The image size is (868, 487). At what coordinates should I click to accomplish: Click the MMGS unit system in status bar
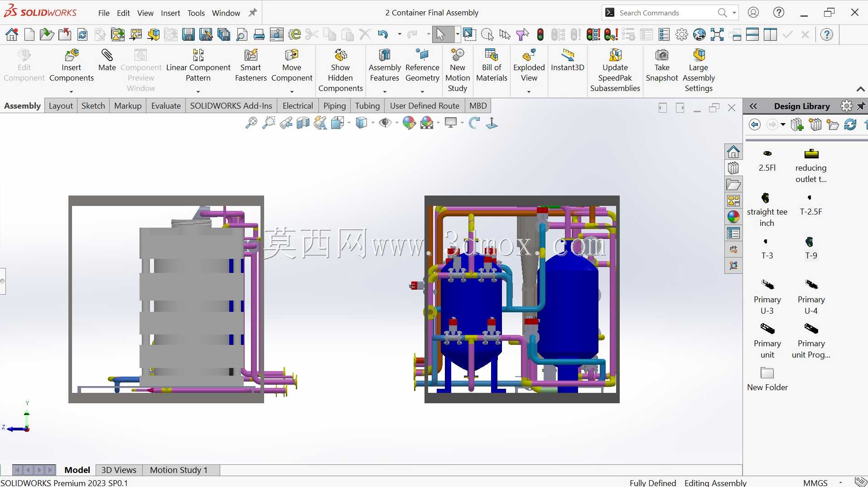[x=815, y=483]
